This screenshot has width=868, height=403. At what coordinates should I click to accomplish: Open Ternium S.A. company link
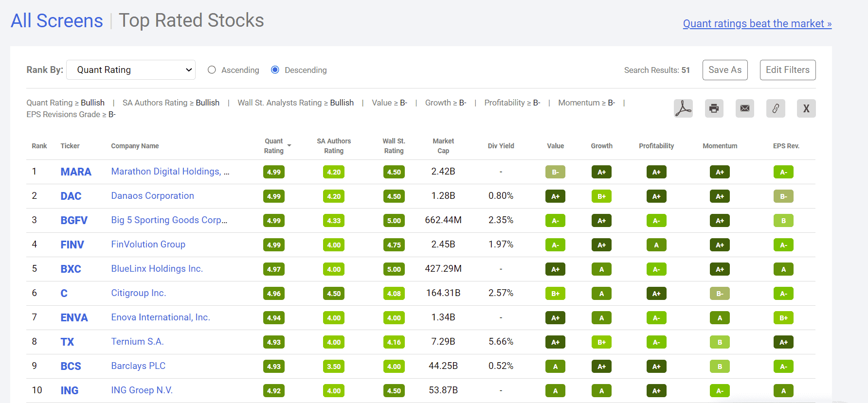tap(137, 341)
